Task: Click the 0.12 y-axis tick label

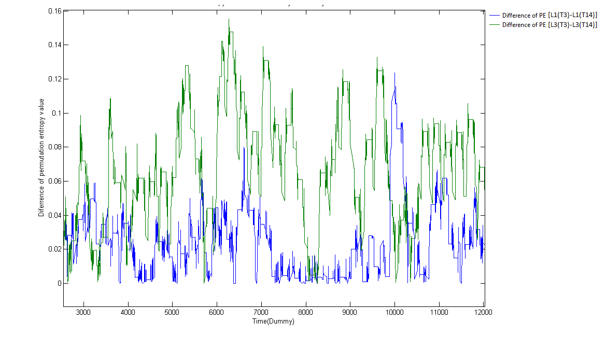Action: pyautogui.click(x=54, y=79)
